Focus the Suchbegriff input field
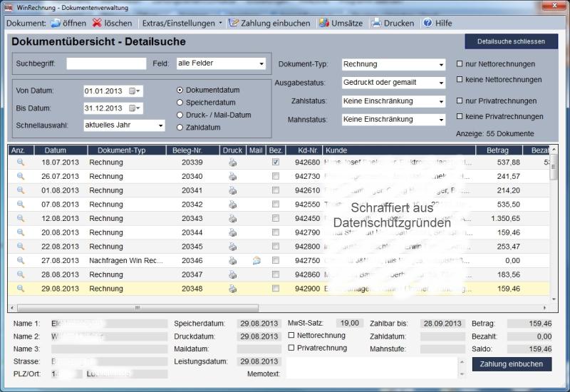The image size is (570, 392). click(x=106, y=63)
